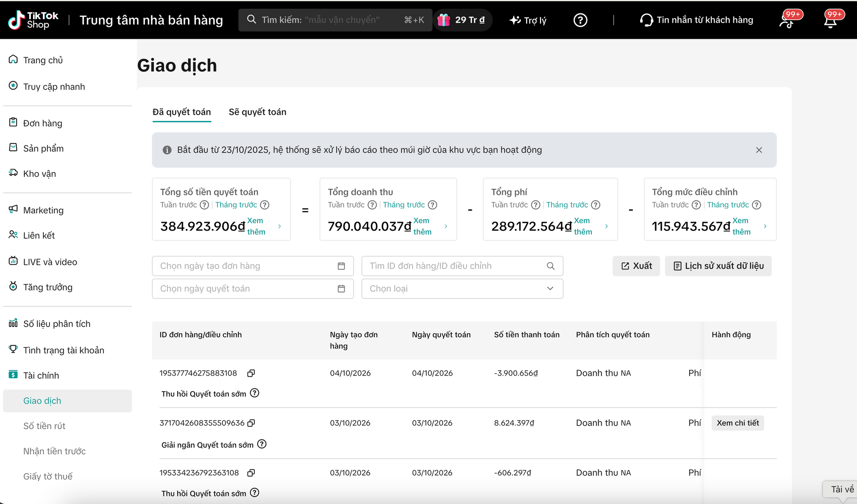Open LIVE và video in sidebar

tap(50, 262)
